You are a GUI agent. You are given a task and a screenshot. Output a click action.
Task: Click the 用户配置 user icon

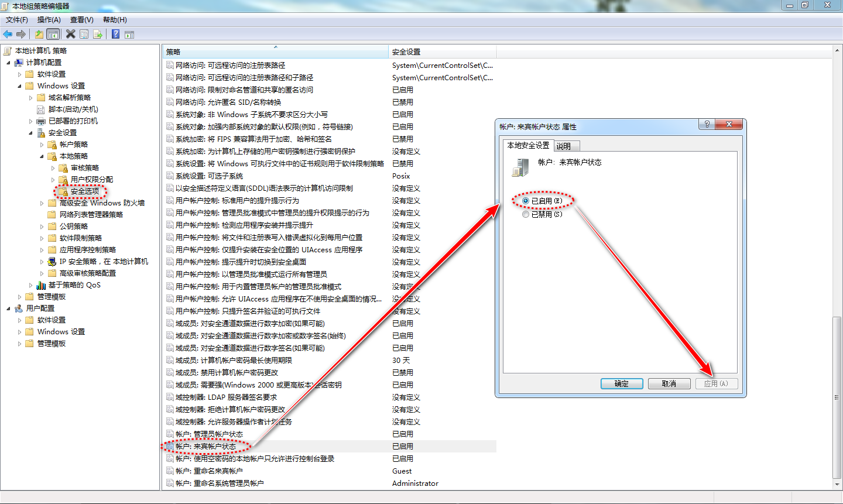[19, 308]
